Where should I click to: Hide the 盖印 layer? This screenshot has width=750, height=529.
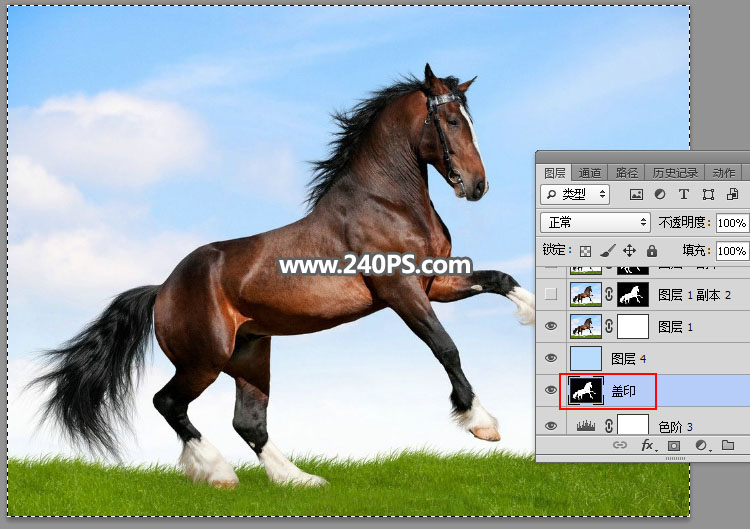(x=551, y=390)
